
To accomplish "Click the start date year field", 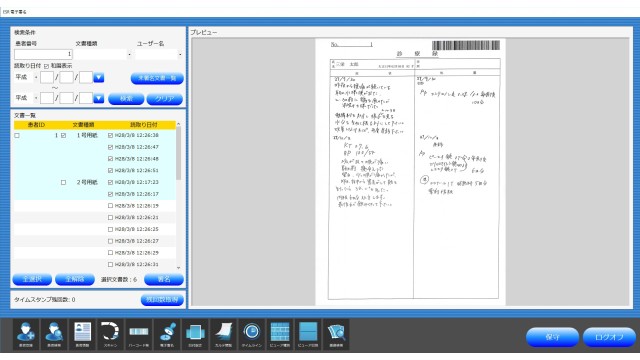I will 47,78.
